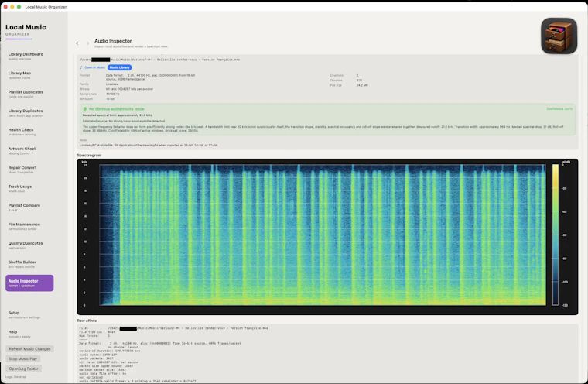Click the 'Detected spectral limit' line
Image resolution: width=588 pixels, height=384 pixels.
pos(117,115)
